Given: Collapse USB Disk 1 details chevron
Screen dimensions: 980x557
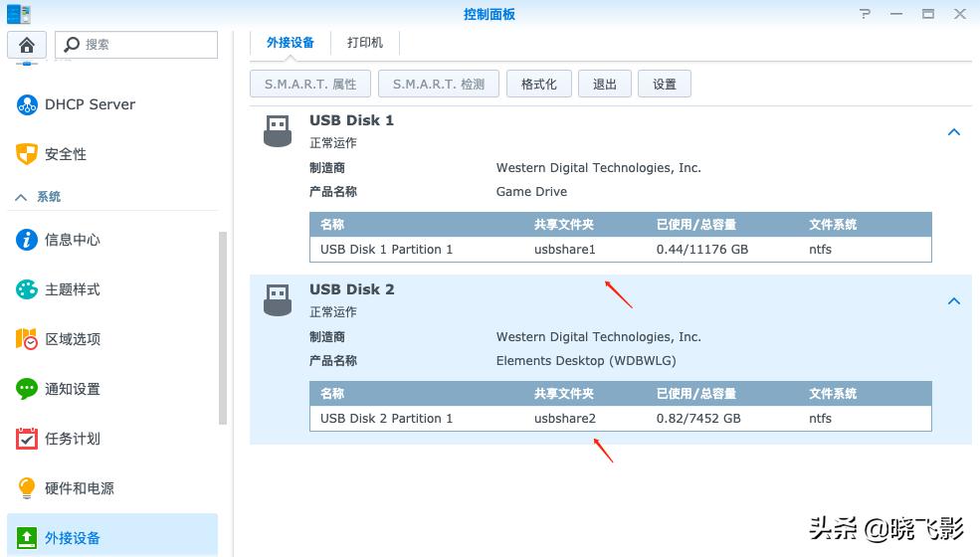Looking at the screenshot, I should pyautogui.click(x=954, y=132).
